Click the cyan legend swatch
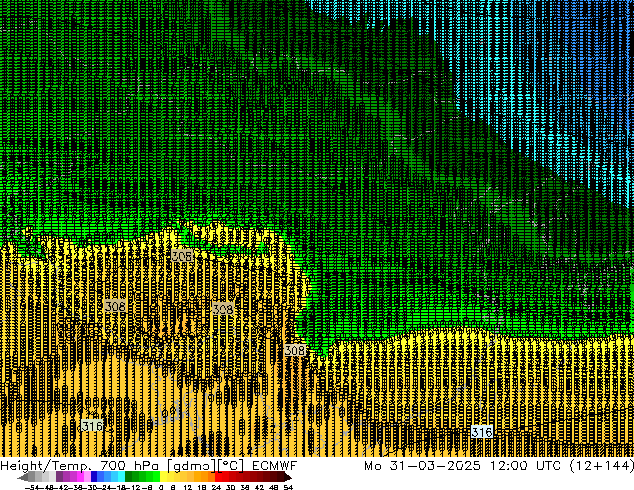 click(121, 477)
